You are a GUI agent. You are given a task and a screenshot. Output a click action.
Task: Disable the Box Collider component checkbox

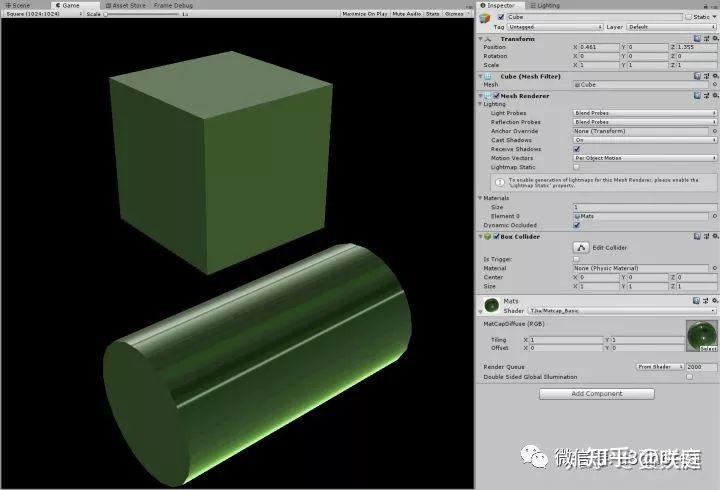[496, 237]
